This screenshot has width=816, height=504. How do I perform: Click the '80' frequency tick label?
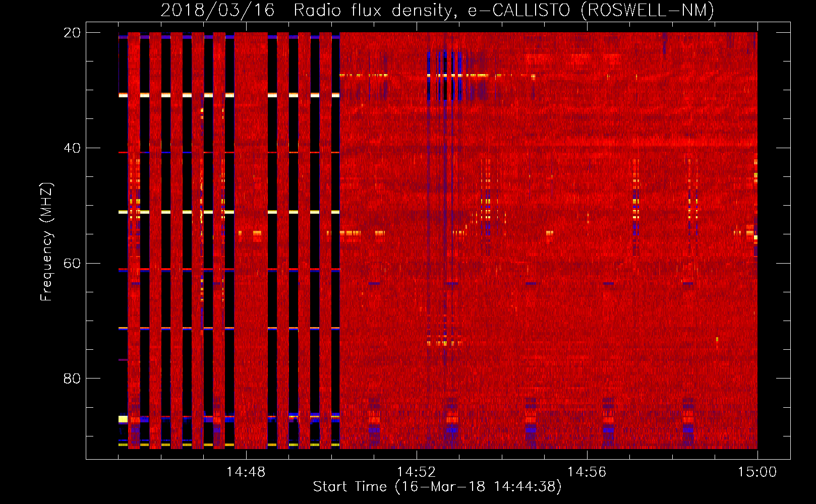72,379
